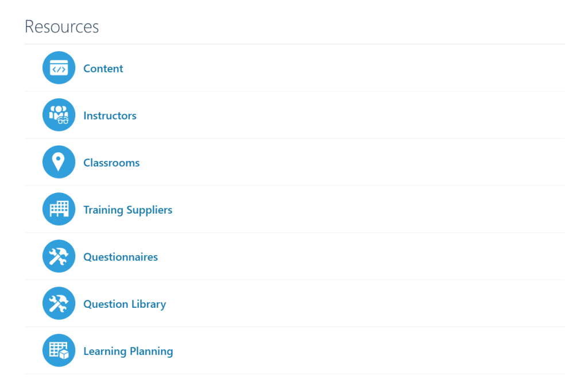This screenshot has width=588, height=386.
Task: Go to the Questionnaires section
Action: pyautogui.click(x=121, y=257)
